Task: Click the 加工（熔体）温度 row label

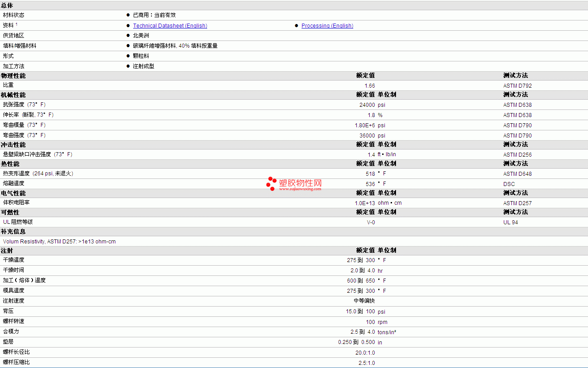Action: [24, 280]
